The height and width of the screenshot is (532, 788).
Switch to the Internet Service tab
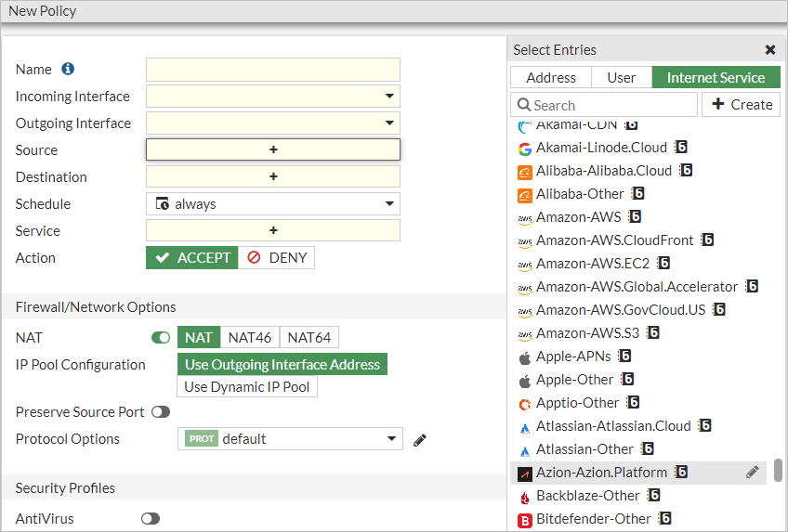(716, 77)
